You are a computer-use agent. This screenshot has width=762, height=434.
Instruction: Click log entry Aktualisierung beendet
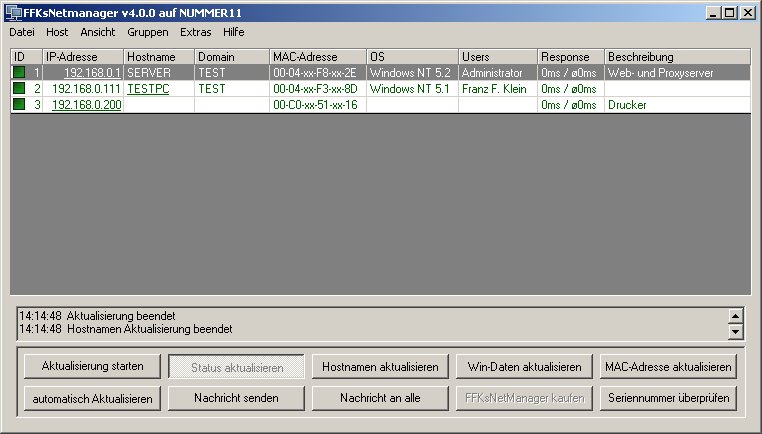(97, 316)
